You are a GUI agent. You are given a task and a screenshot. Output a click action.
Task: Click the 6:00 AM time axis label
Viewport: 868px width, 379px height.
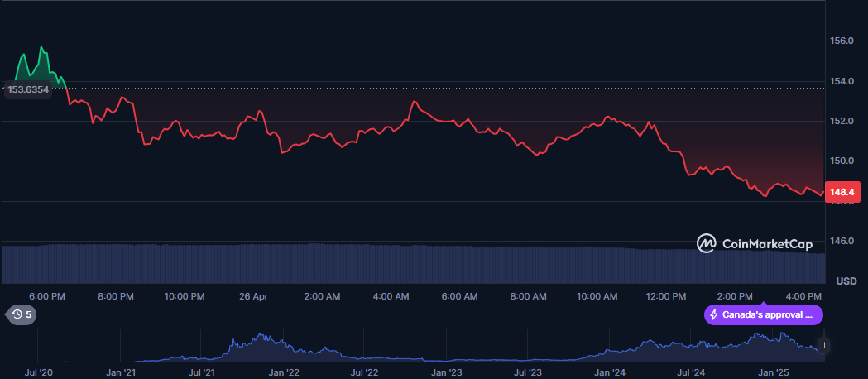[x=459, y=296]
